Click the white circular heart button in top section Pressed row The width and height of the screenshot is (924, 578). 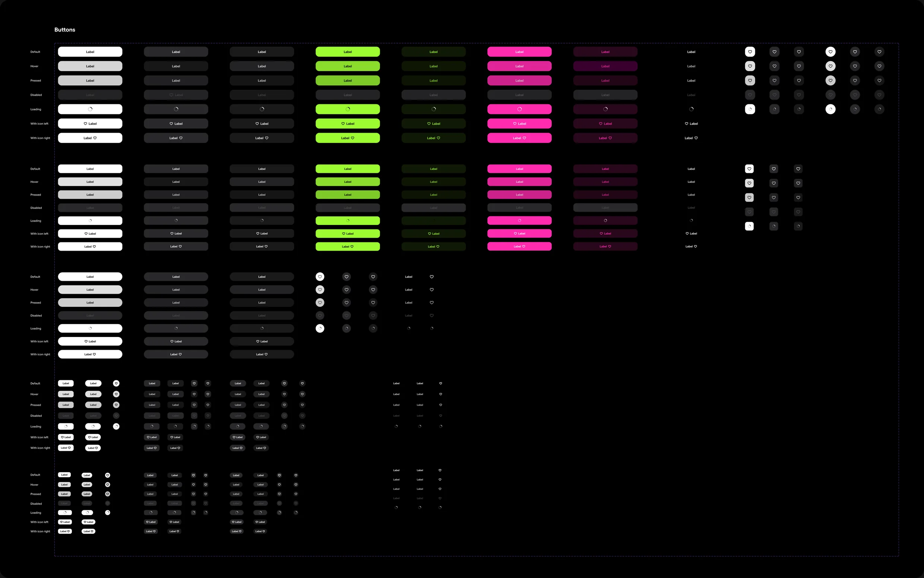830,81
